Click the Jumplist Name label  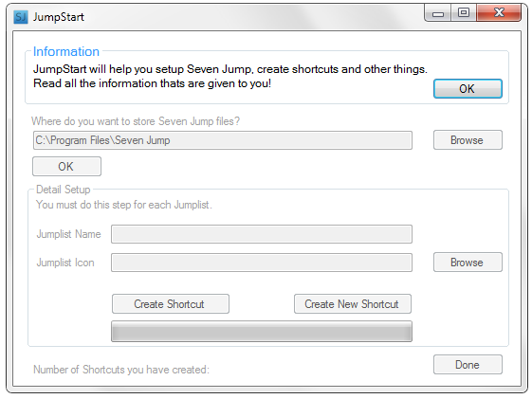68,234
